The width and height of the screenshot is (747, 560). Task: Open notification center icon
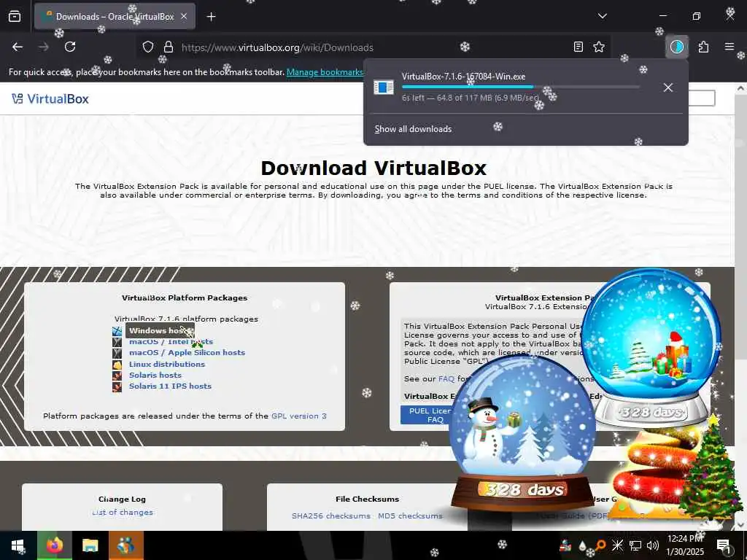click(724, 545)
